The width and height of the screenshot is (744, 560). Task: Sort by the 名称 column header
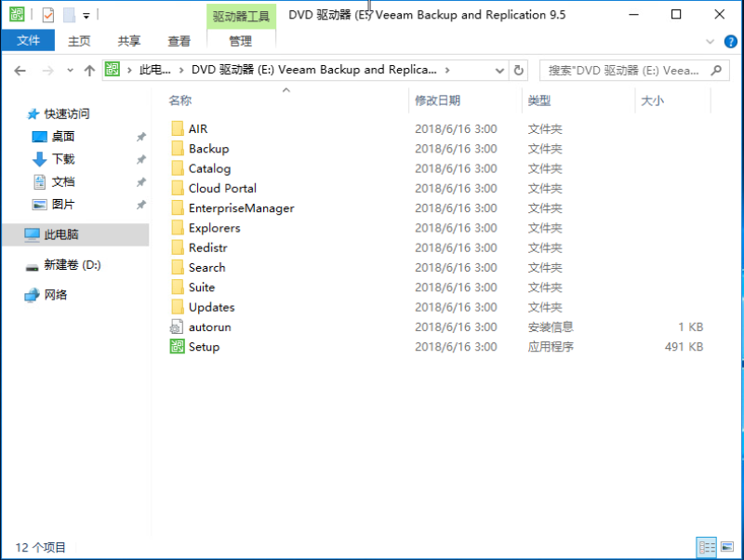(x=180, y=100)
